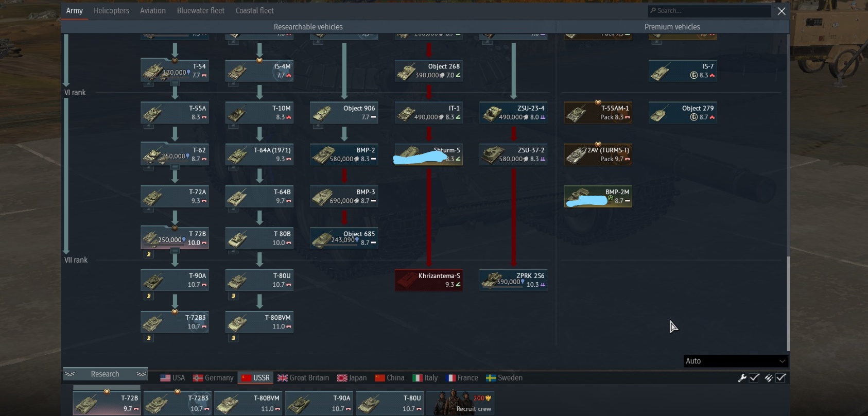Screen dimensions: 868x416
Task: Select T-90A in the research tree
Action: [x=175, y=280]
